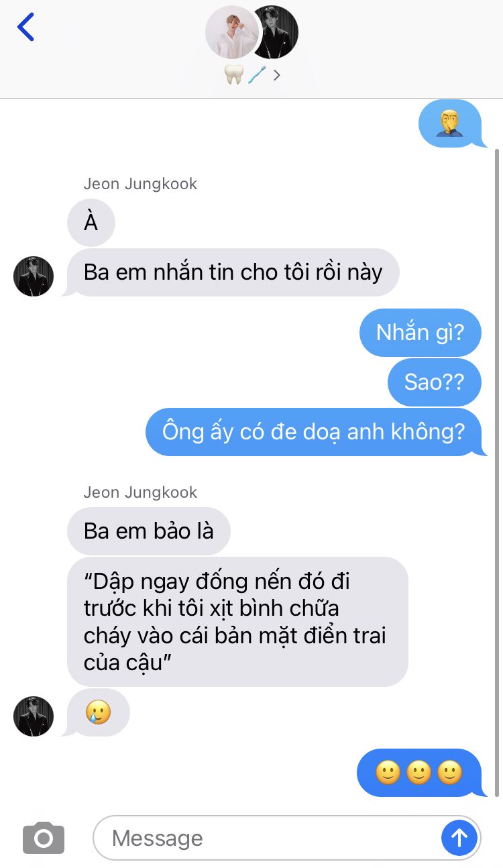Go back using the blue chevron
503x868 pixels.
click(25, 27)
